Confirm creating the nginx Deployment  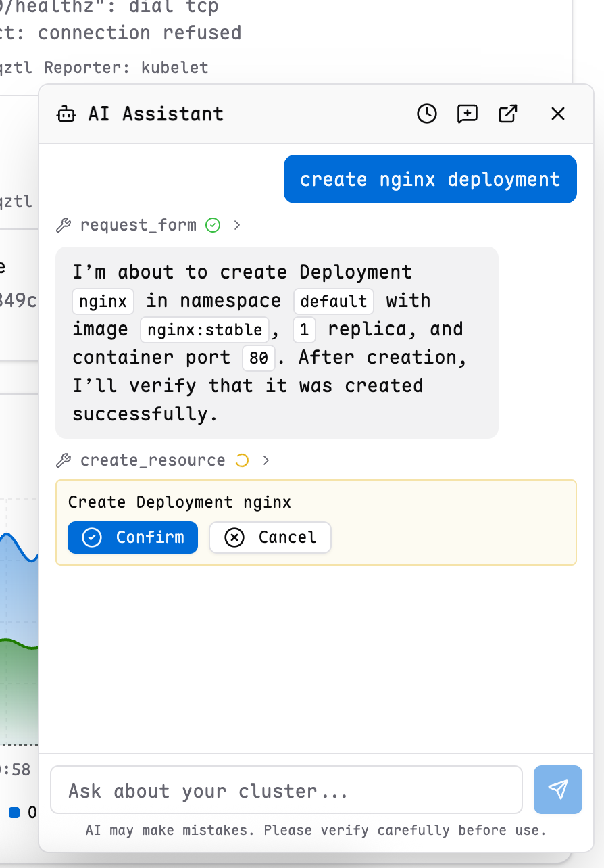tap(132, 537)
